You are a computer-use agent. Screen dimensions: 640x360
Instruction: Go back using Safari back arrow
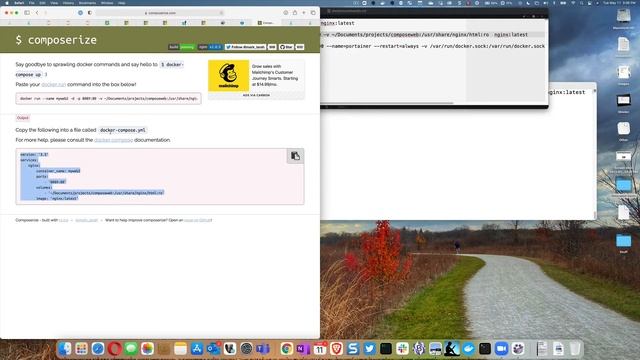point(37,13)
